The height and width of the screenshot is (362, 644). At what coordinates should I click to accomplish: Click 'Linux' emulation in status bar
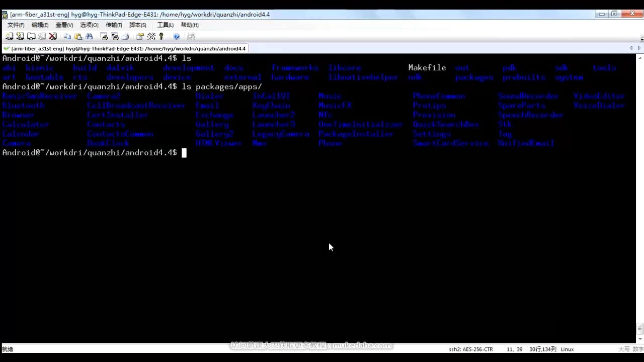(567, 349)
